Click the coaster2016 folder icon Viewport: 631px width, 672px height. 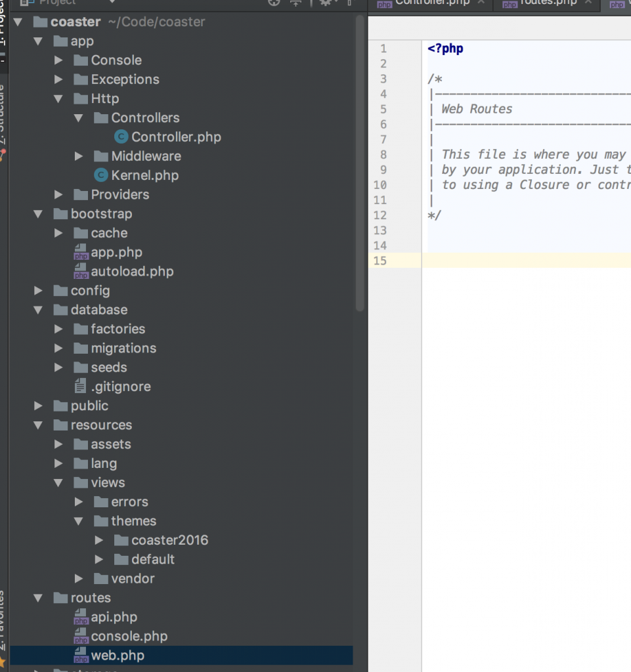[x=121, y=540]
